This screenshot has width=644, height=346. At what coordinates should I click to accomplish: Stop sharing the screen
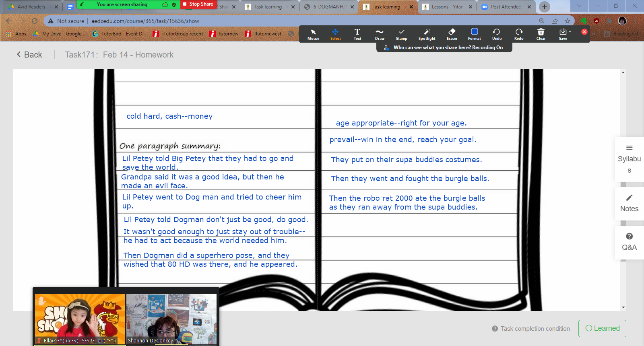198,4
